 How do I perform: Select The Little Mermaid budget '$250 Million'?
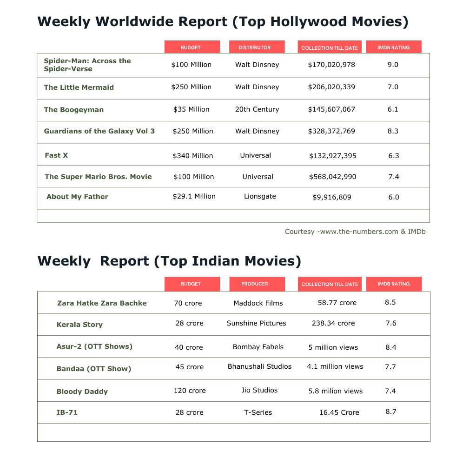tap(191, 87)
